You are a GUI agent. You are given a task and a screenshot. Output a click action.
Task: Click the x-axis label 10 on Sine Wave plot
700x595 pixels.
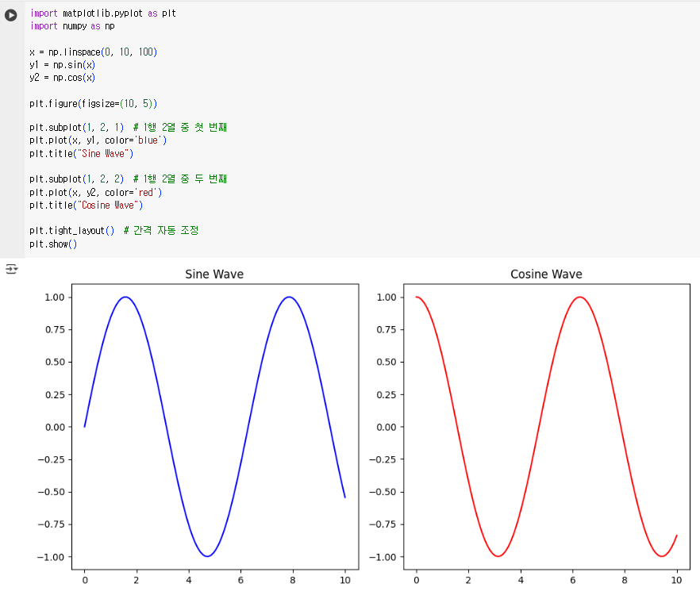coord(345,580)
